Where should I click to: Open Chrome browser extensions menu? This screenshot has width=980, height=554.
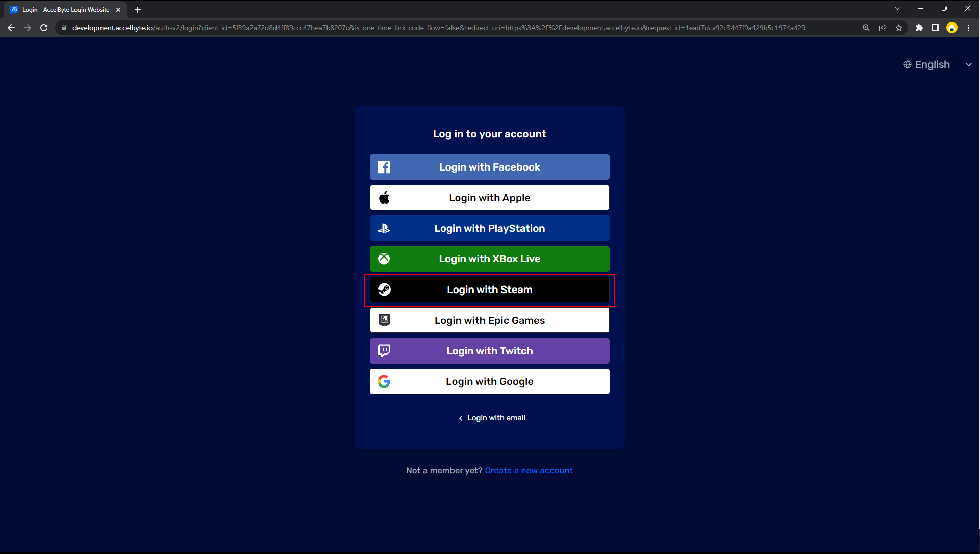point(919,28)
